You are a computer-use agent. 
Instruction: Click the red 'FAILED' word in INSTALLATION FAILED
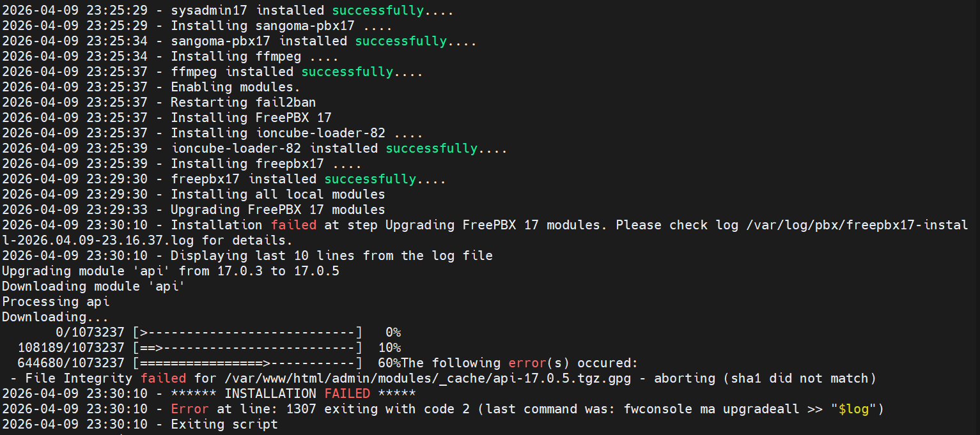(346, 393)
